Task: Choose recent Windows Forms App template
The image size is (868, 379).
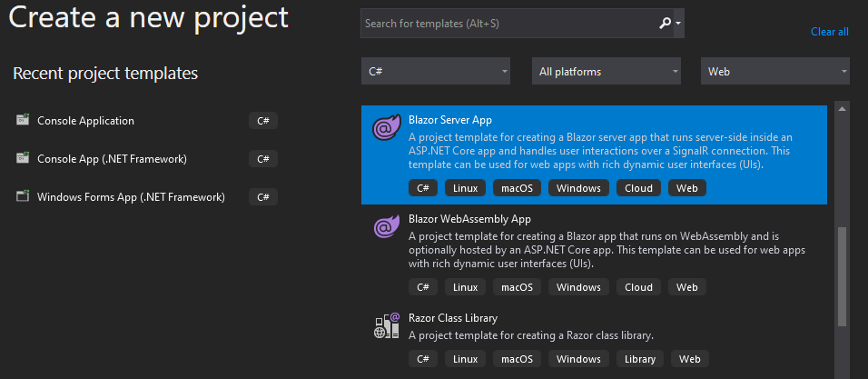Action: point(131,197)
